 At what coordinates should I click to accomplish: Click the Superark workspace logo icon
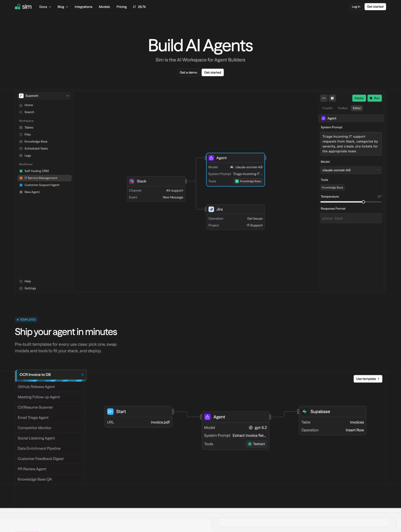(21, 96)
